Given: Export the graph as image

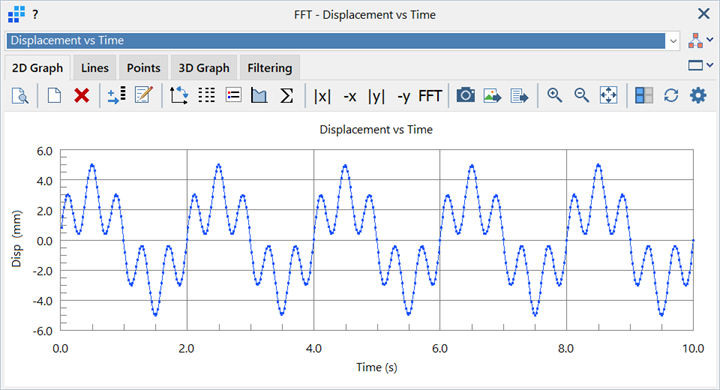Looking at the screenshot, I should pos(492,96).
